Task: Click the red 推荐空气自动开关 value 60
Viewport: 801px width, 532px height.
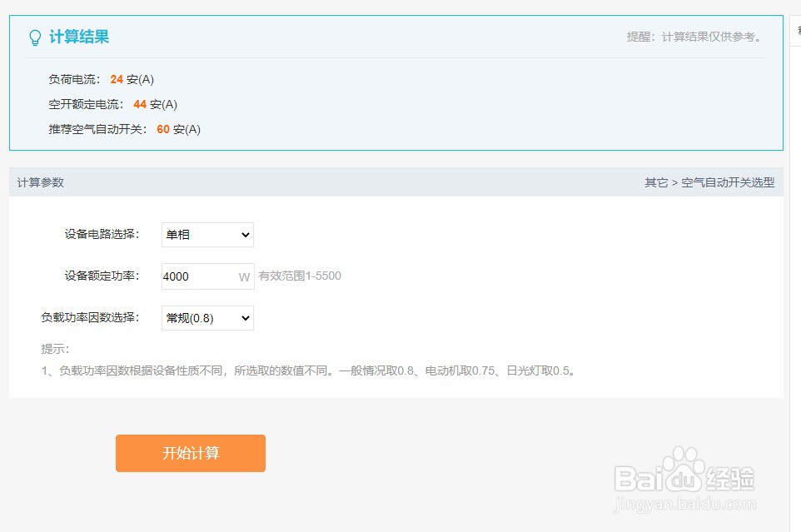Action: [x=163, y=129]
